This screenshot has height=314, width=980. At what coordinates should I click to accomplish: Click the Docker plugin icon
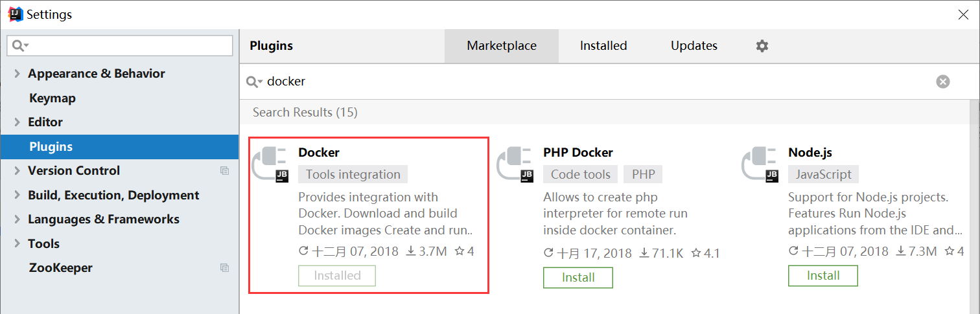tap(270, 164)
